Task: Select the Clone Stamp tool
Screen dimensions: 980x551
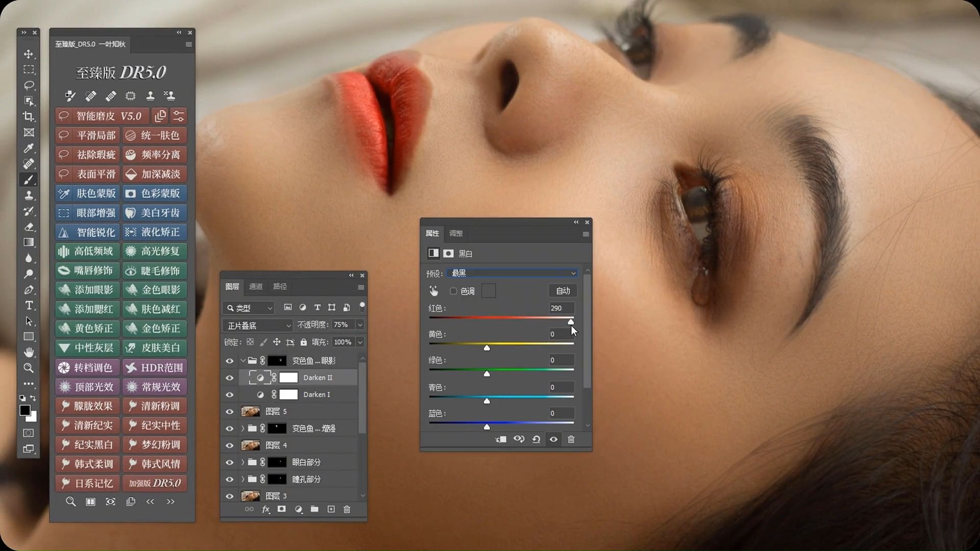Action: [x=29, y=195]
